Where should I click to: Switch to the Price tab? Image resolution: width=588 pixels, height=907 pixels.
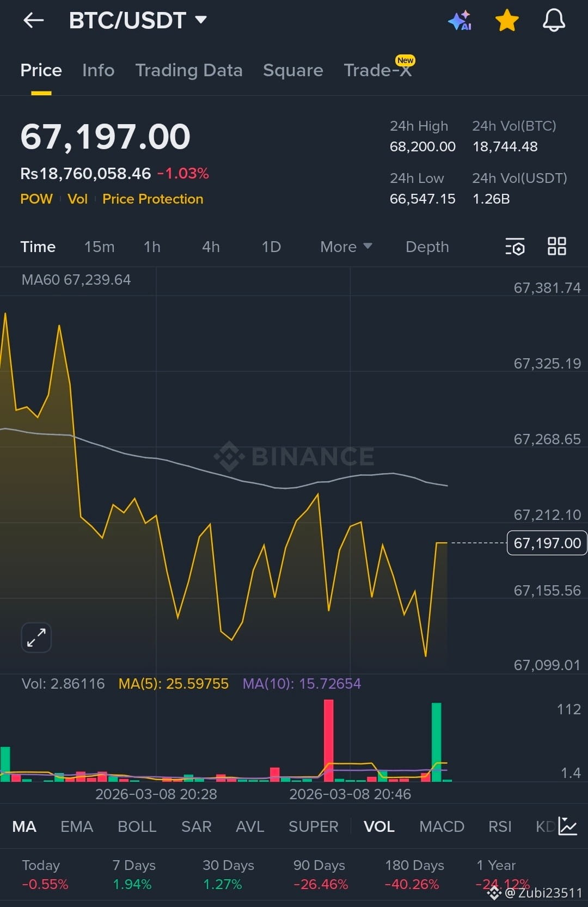pos(41,70)
